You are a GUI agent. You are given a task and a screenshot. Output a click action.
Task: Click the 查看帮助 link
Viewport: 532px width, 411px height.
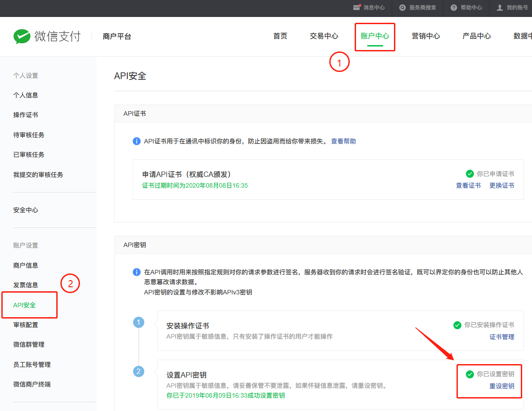[x=343, y=141]
